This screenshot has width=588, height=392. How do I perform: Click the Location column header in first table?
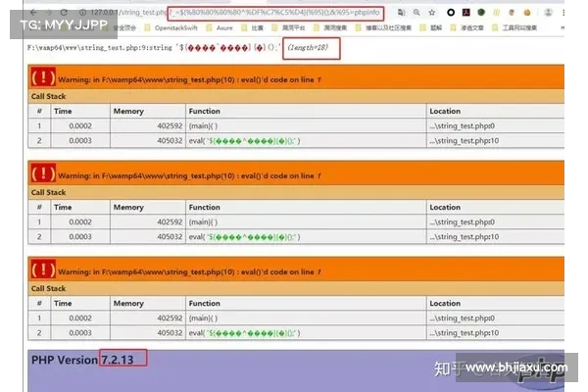pyautogui.click(x=445, y=111)
